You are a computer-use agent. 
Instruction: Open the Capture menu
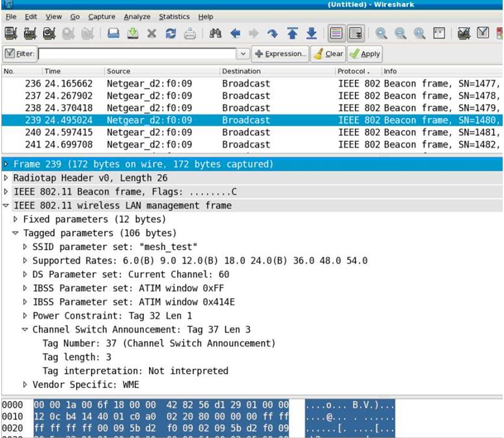102,17
